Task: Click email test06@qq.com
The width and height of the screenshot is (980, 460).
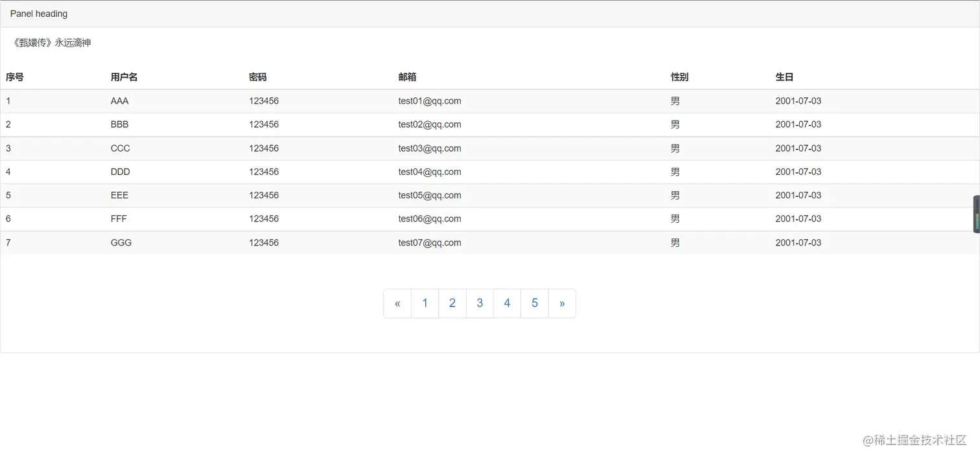Action: [430, 219]
